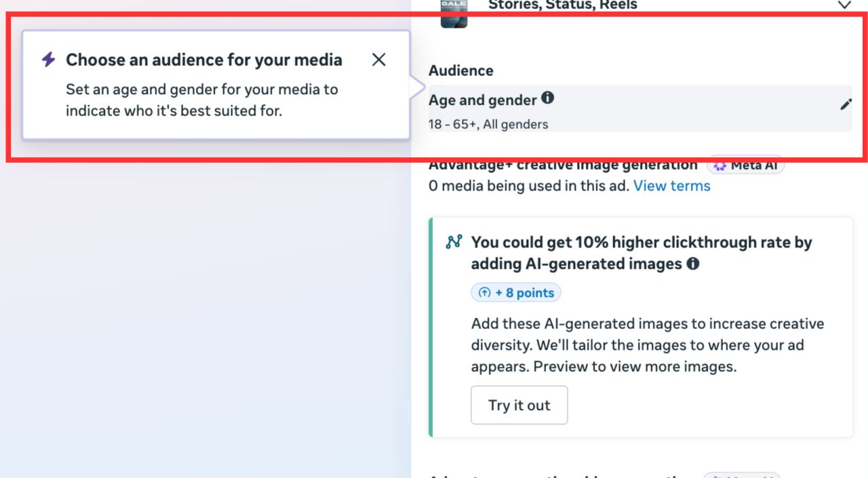Click the connected-nodes icon in the recommendation card
Viewport: 868px width, 478px height.
(x=454, y=242)
